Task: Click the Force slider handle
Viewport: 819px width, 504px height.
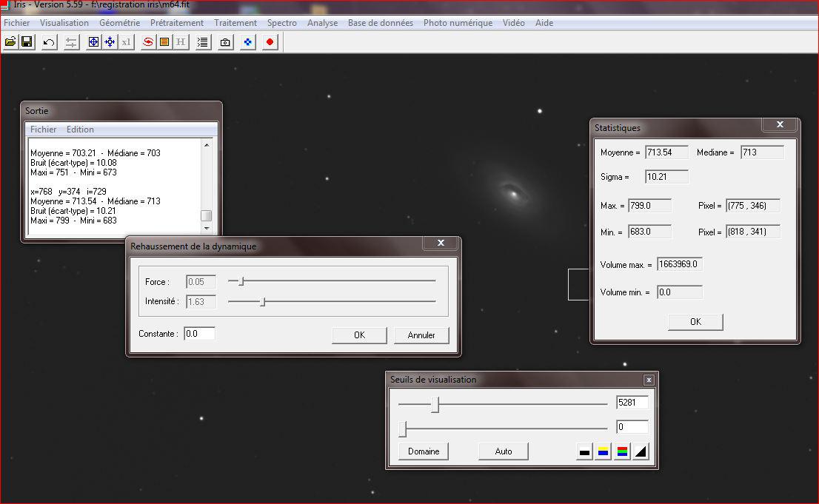Action: tap(241, 281)
